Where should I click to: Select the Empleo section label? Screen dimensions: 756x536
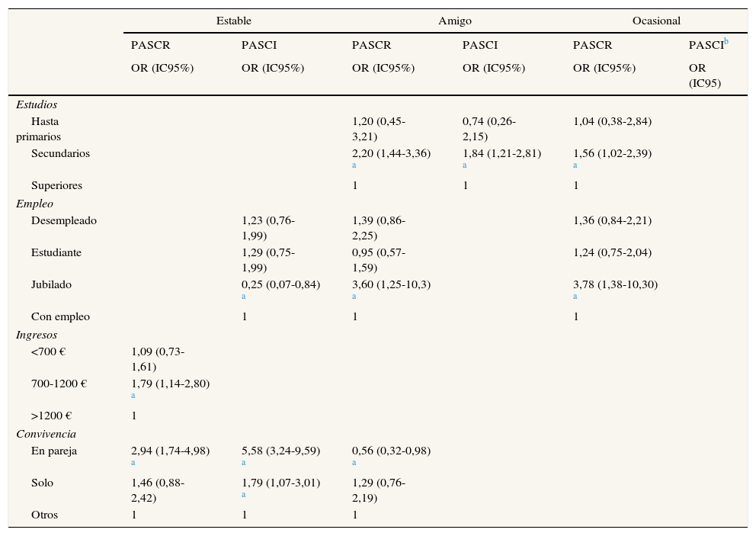pos(35,204)
